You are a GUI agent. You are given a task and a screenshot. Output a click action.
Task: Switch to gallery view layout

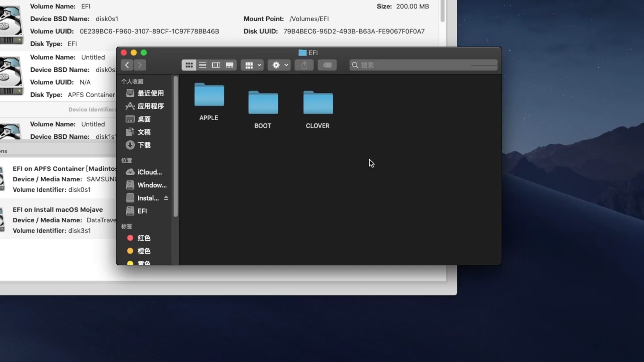click(x=229, y=65)
